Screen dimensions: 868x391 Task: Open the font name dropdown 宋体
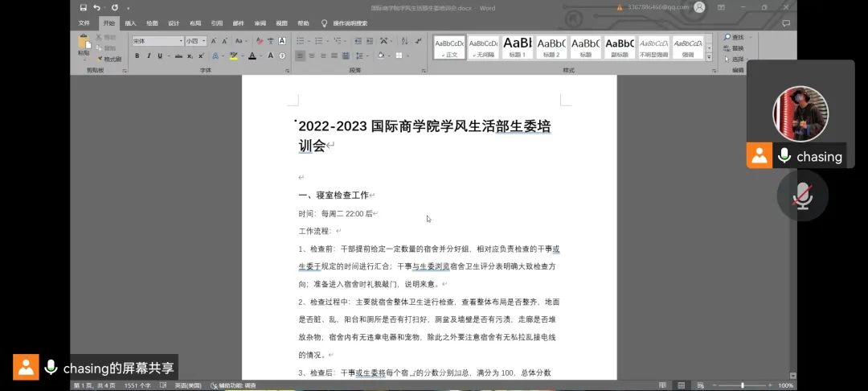(x=158, y=41)
